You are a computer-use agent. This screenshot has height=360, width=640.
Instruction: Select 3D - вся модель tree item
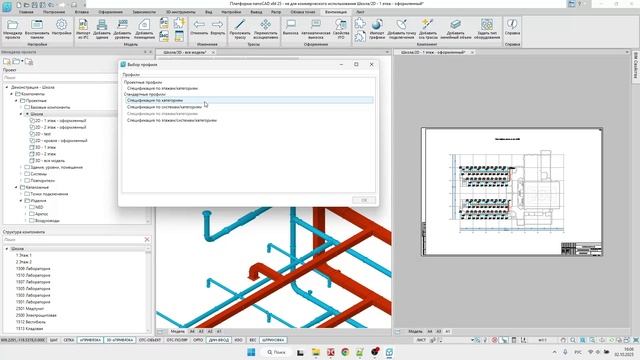tap(50, 161)
